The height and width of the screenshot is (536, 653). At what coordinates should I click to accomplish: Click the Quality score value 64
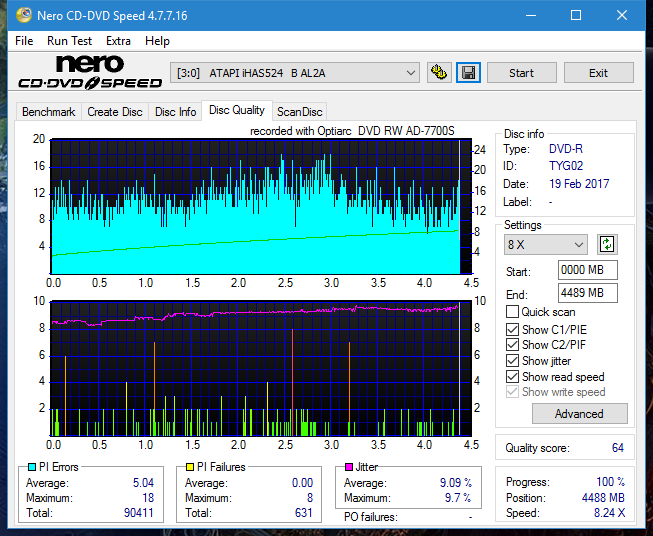coord(618,448)
